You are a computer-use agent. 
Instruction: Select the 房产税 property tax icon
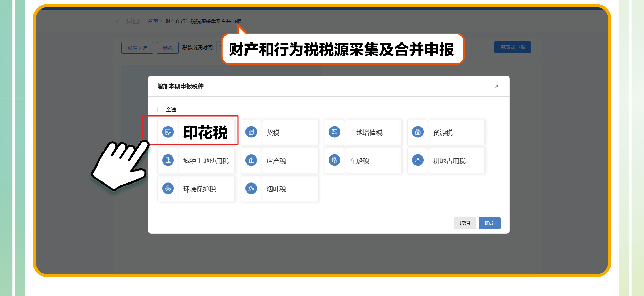(x=251, y=160)
